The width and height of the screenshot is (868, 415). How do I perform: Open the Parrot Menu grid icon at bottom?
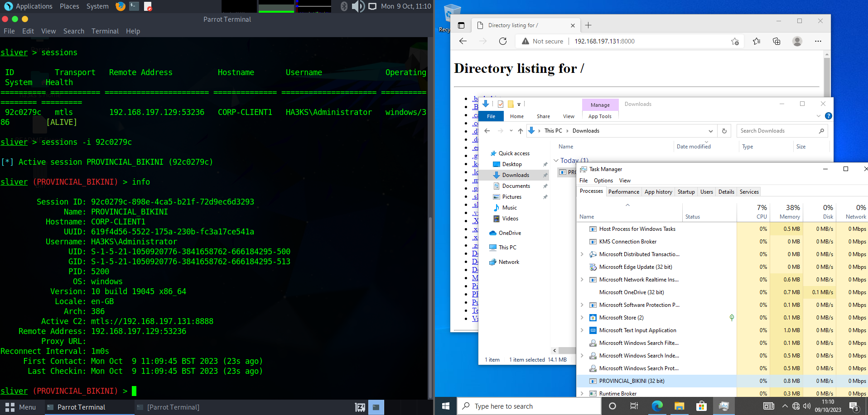[10, 407]
